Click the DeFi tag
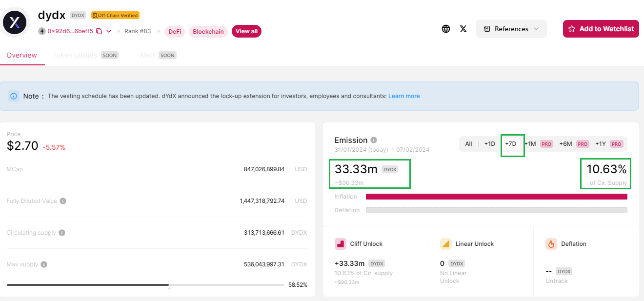This screenshot has width=644, height=301. [175, 31]
